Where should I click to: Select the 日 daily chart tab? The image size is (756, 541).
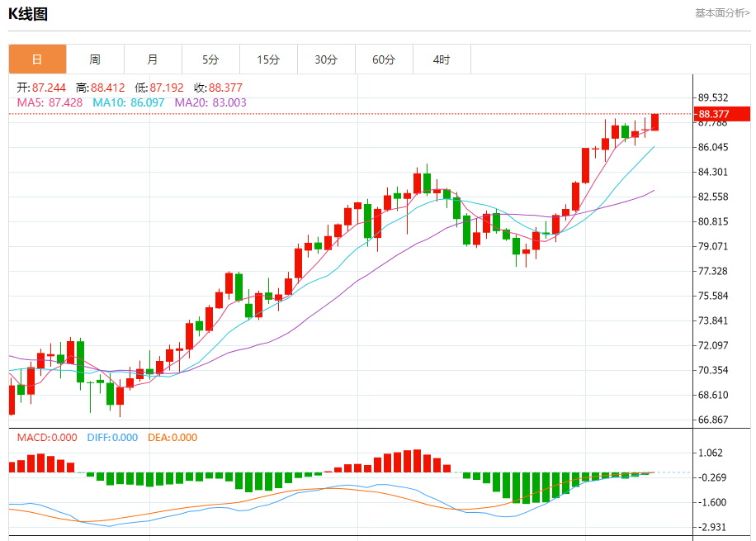point(38,59)
